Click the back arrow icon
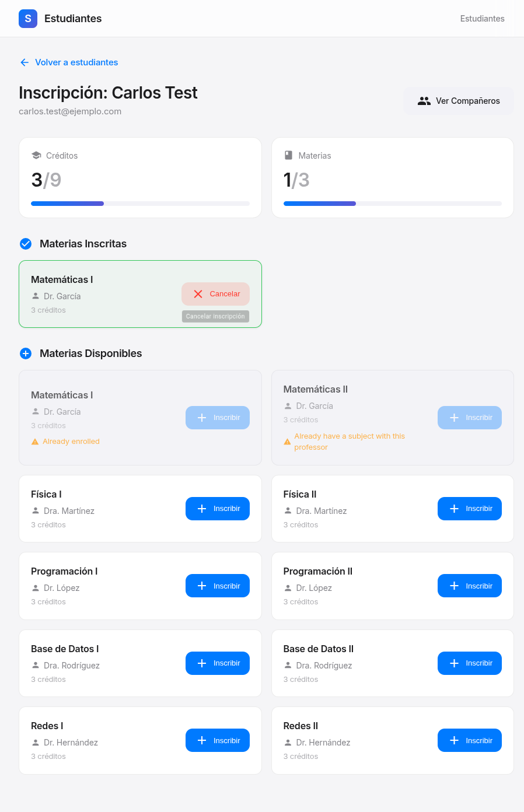This screenshot has width=524, height=812. (25, 62)
